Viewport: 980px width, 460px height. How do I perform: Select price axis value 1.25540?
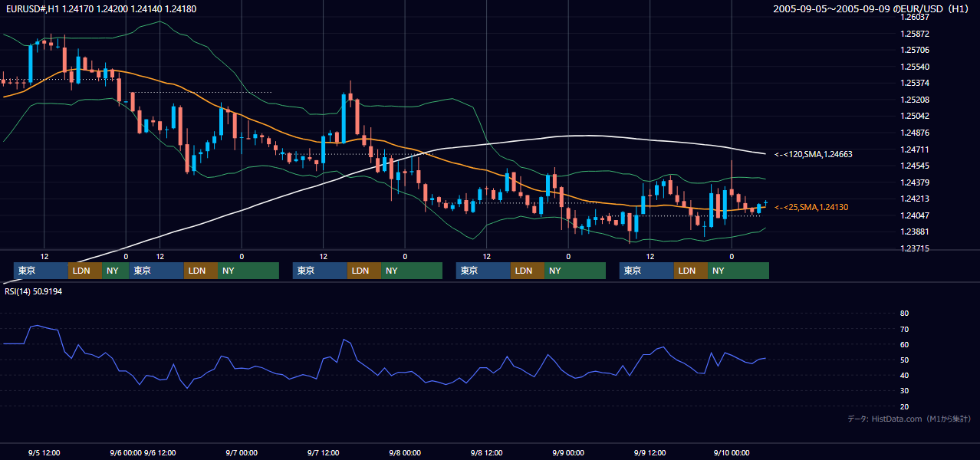tap(915, 67)
